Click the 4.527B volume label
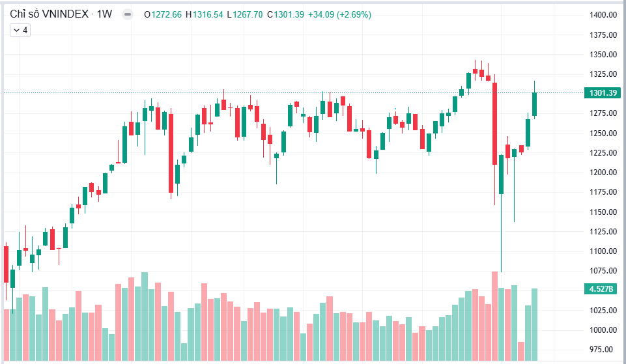This screenshot has width=626, height=364. 603,288
